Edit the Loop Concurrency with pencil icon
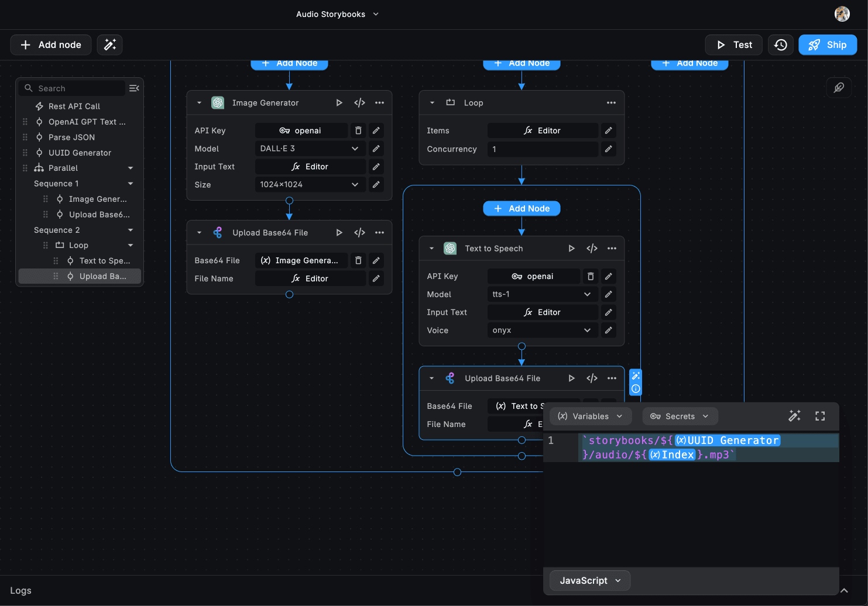 pyautogui.click(x=609, y=149)
